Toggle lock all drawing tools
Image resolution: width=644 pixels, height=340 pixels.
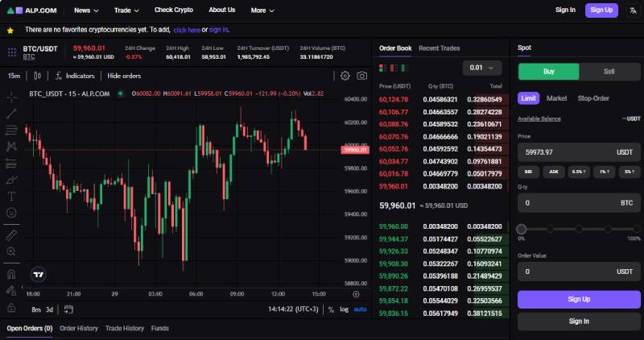(11, 308)
